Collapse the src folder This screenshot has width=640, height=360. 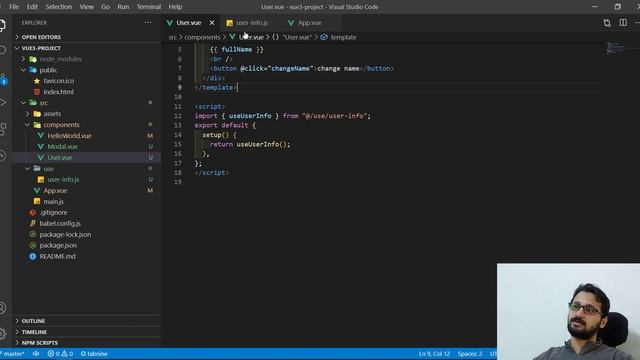click(44, 103)
